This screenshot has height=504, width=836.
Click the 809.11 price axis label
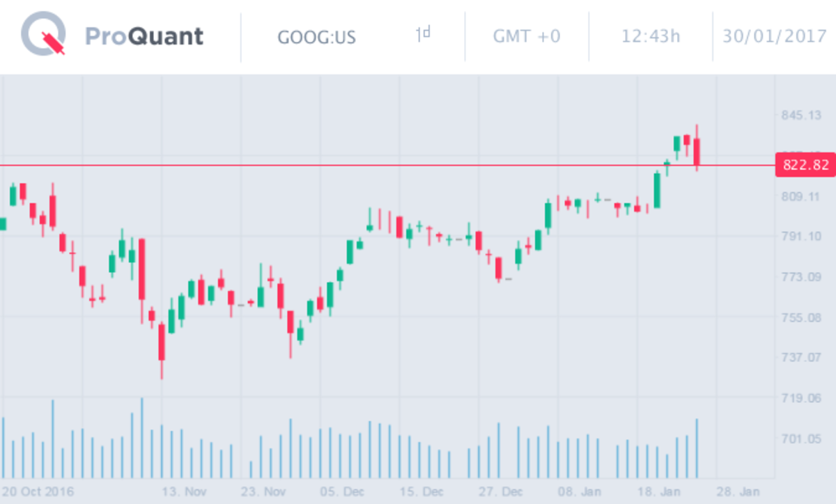pyautogui.click(x=802, y=196)
